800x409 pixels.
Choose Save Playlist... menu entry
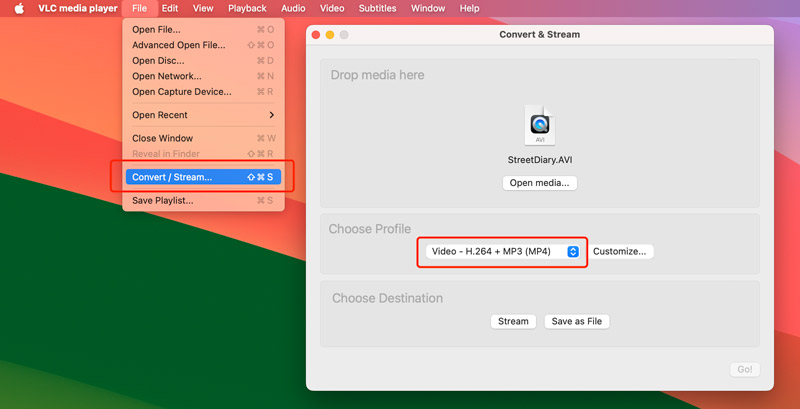pos(203,200)
